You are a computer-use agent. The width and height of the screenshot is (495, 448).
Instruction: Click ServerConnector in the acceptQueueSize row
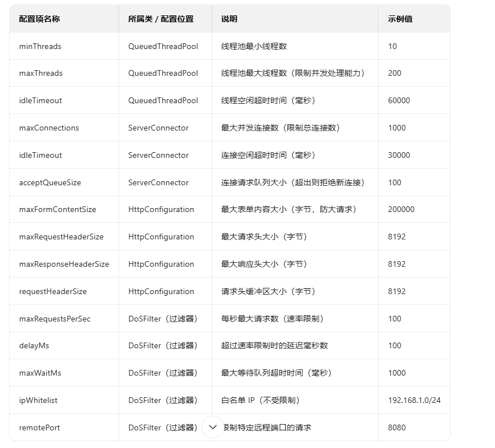158,182
